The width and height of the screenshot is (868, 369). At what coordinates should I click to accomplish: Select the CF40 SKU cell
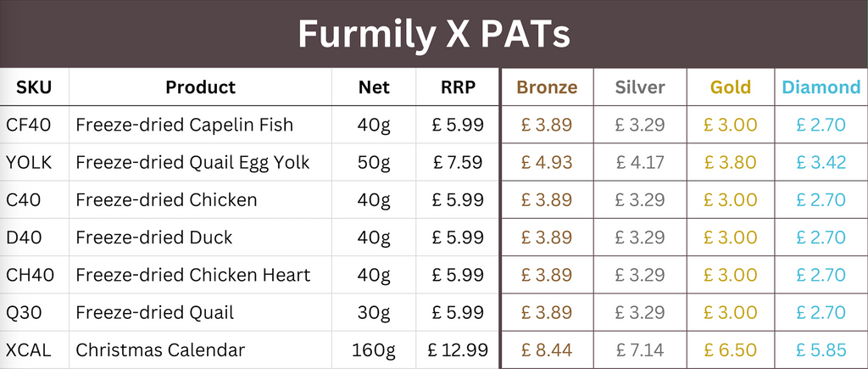coord(29,126)
